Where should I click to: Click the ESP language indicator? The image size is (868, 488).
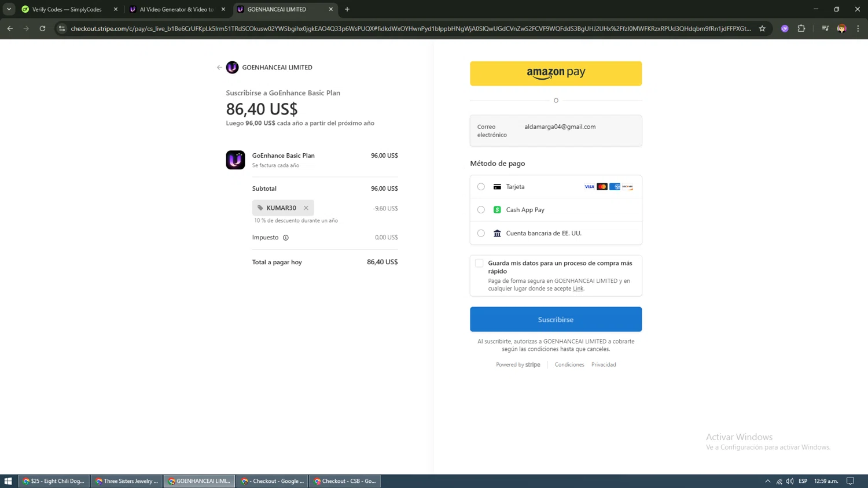(x=803, y=481)
